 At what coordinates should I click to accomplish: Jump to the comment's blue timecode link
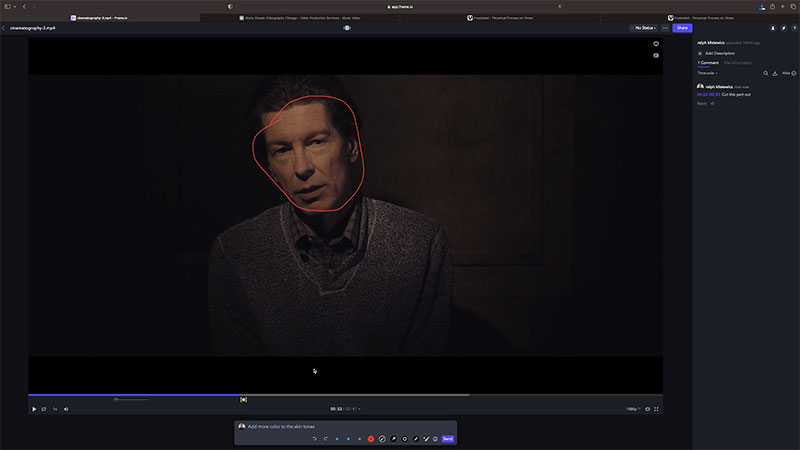(708, 94)
